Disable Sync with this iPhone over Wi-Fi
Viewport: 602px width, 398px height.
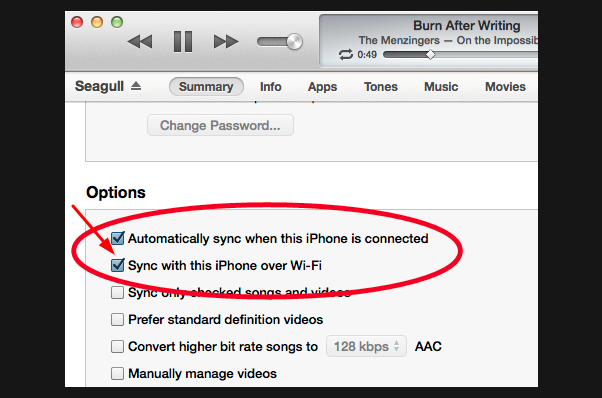click(x=117, y=265)
